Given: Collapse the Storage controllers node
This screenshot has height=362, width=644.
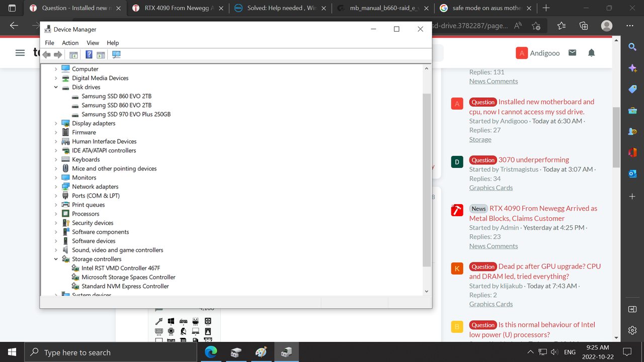Looking at the screenshot, I should point(56,259).
